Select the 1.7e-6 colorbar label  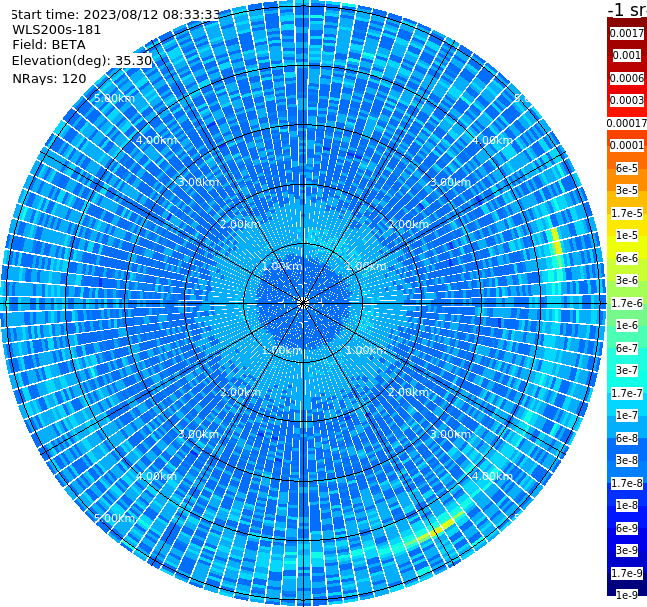pyautogui.click(x=627, y=303)
